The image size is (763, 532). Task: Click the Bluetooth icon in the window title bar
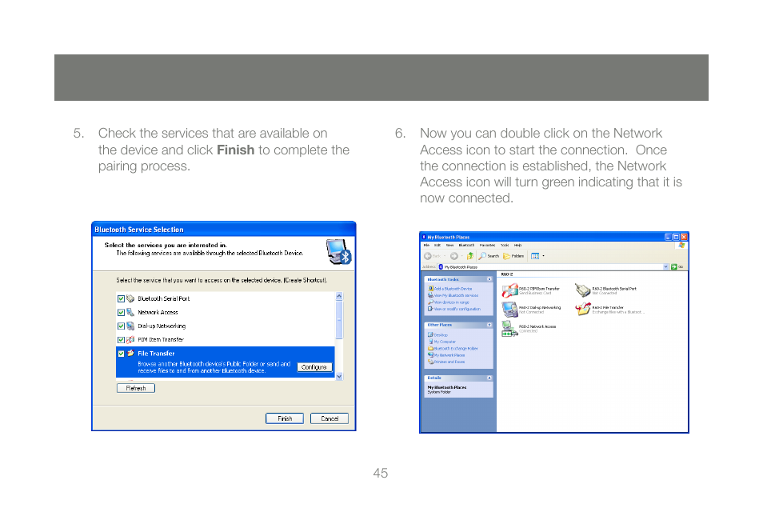pos(425,237)
